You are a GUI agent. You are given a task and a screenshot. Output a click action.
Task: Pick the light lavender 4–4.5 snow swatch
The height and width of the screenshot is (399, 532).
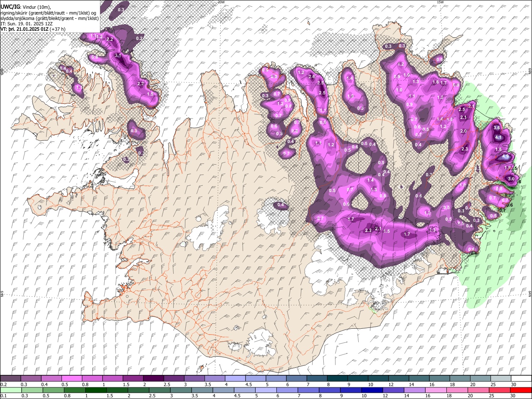tap(234, 378)
